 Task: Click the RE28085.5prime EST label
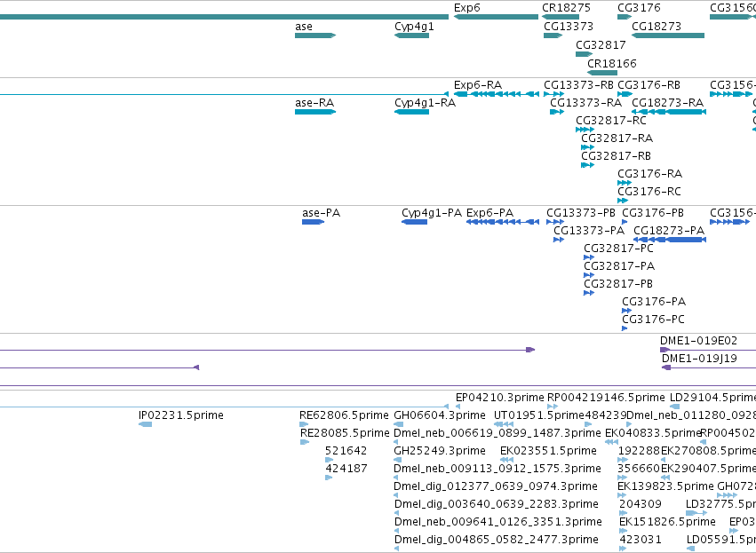coord(345,433)
